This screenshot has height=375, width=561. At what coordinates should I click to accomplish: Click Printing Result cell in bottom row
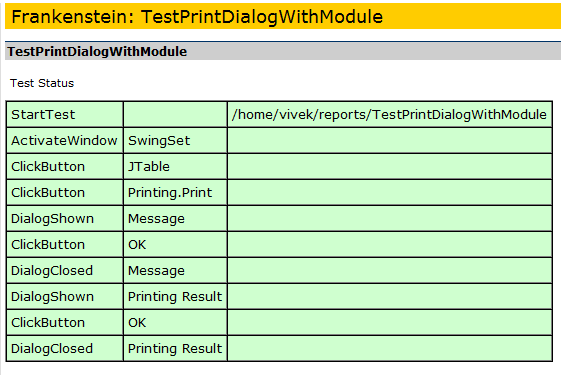pyautogui.click(x=175, y=349)
